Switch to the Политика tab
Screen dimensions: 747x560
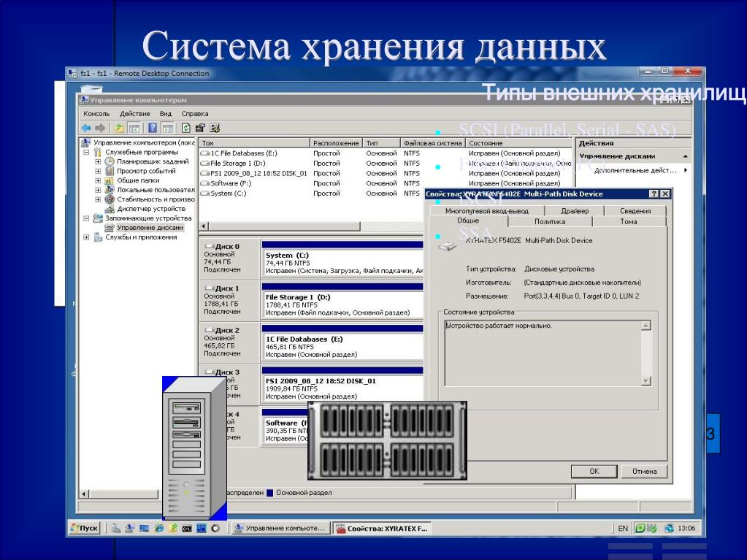point(550,221)
